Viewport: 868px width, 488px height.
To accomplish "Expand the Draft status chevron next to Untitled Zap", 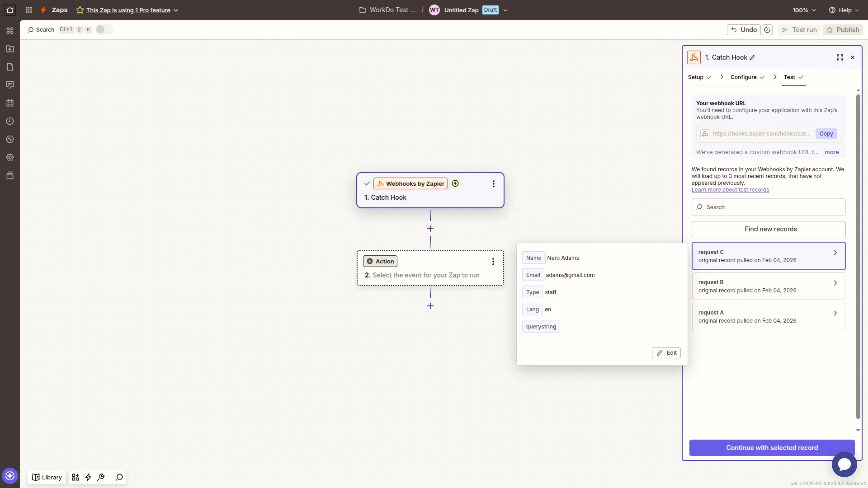I will pyautogui.click(x=506, y=10).
